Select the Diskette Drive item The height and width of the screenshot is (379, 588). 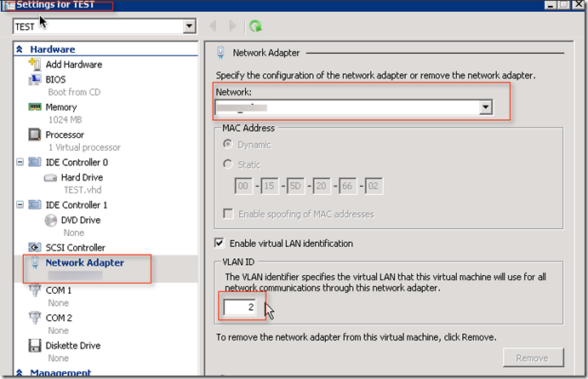click(73, 346)
